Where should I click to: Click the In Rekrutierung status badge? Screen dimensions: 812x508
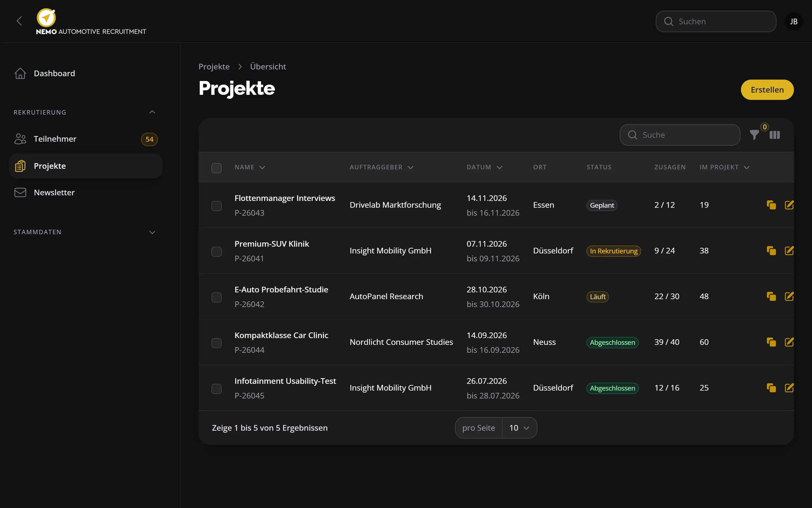click(x=613, y=251)
